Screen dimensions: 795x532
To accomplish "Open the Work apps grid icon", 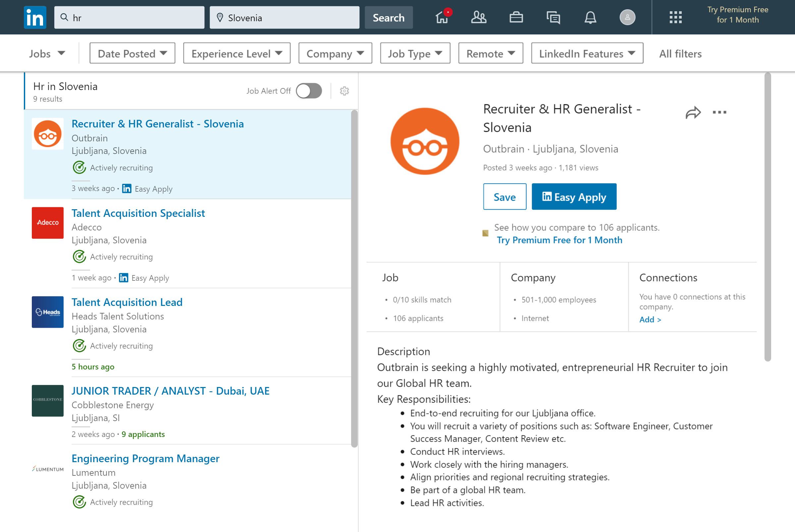I will (x=675, y=17).
